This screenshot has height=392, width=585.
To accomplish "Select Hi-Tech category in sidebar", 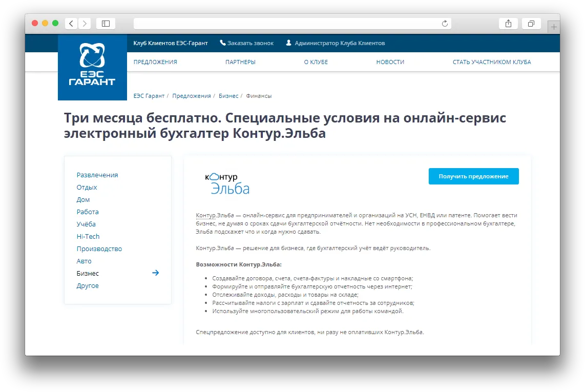I will tap(88, 236).
